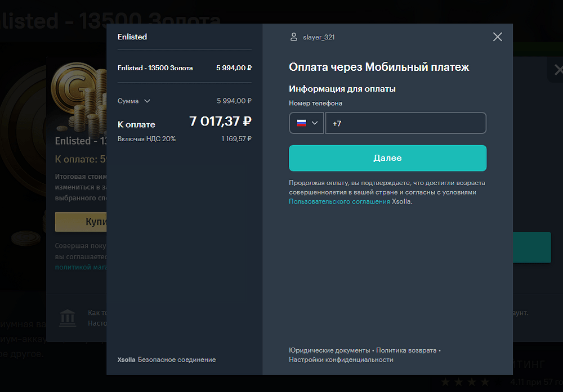This screenshot has height=392, width=563.
Task: Click the VAT amount 1 169,57 ₽
Action: tap(236, 139)
